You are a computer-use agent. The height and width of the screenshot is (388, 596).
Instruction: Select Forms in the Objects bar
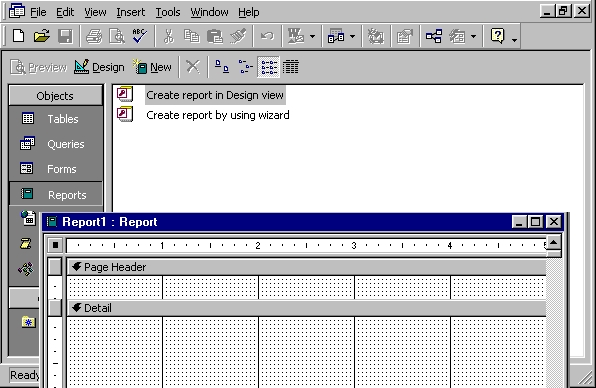(x=55, y=169)
